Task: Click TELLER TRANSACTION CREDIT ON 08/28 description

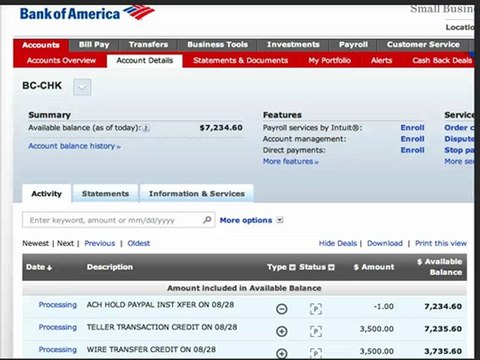Action: pos(162,327)
